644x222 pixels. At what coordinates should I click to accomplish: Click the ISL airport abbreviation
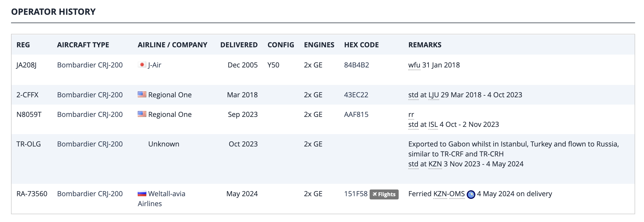coord(433,124)
